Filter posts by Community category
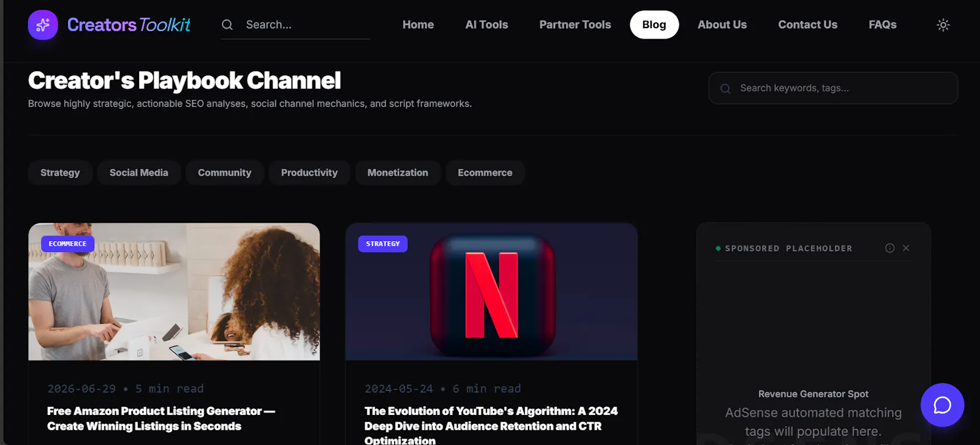Image resolution: width=980 pixels, height=445 pixels. 225,173
